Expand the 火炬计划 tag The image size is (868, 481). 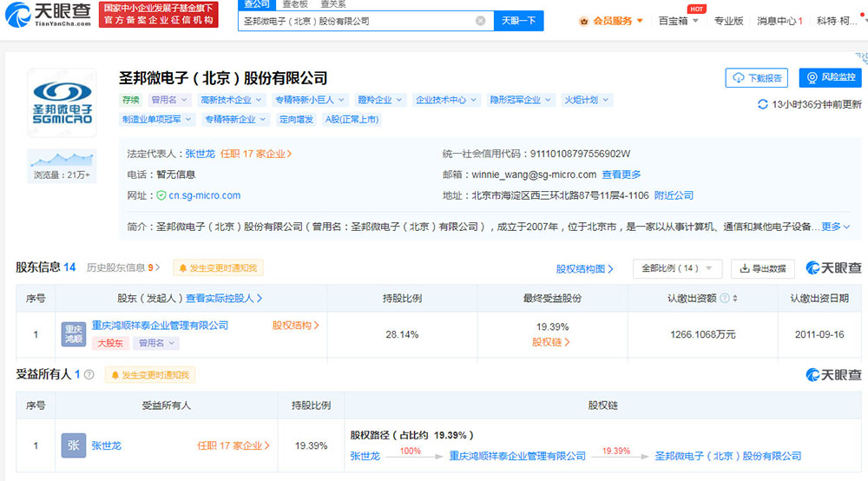586,100
